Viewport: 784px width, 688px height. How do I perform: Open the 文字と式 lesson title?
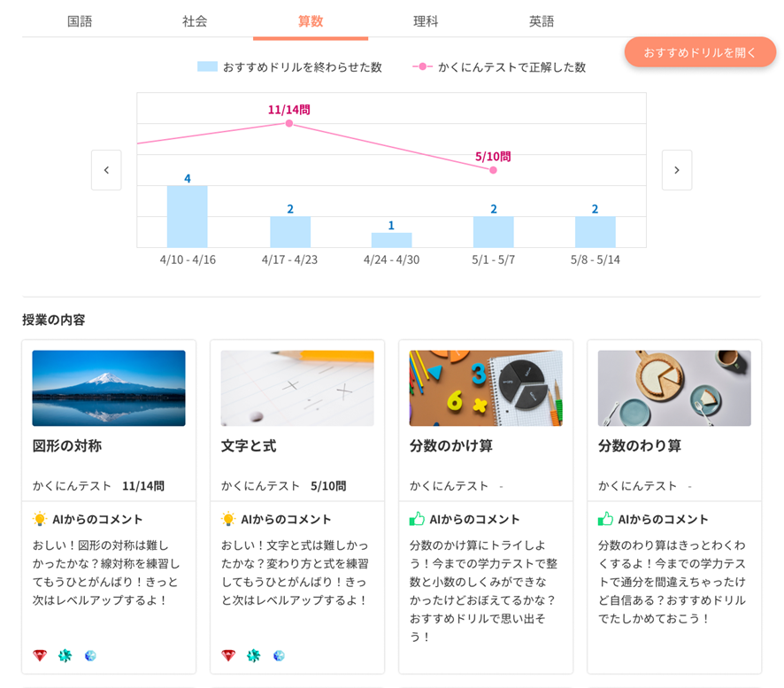(x=249, y=445)
